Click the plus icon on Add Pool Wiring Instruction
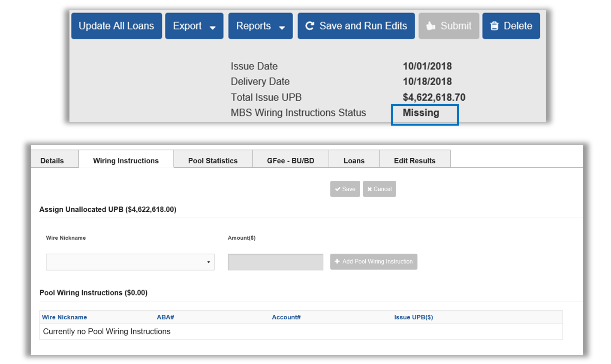The height and width of the screenshot is (364, 611). (337, 261)
